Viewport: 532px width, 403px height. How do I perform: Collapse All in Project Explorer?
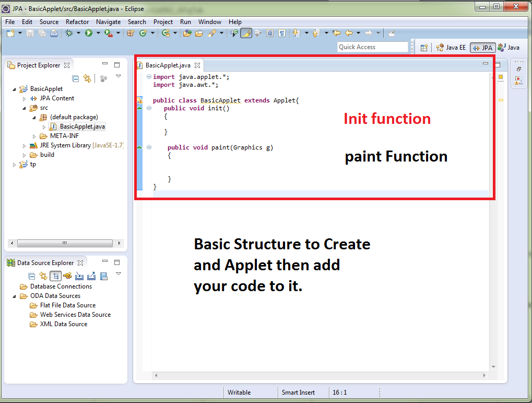(x=76, y=79)
